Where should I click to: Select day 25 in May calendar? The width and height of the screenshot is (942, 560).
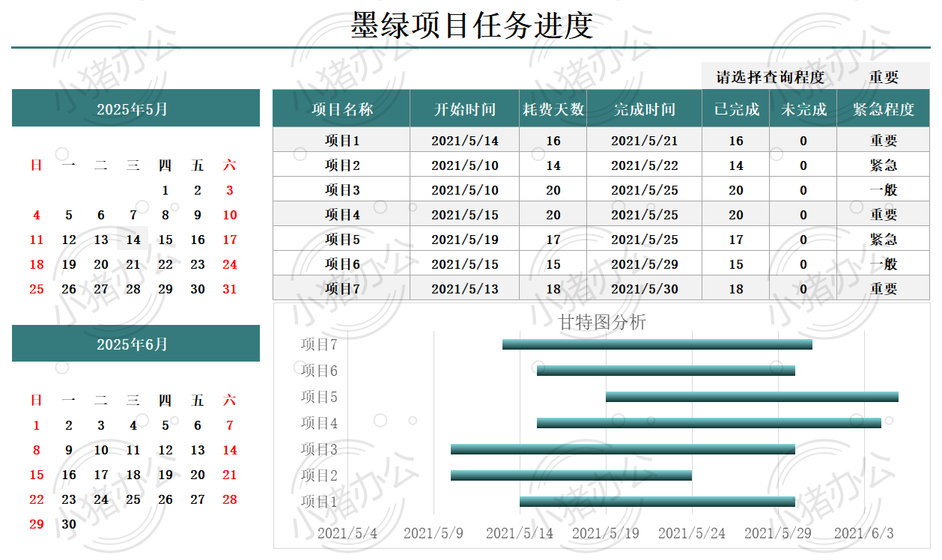pyautogui.click(x=37, y=289)
